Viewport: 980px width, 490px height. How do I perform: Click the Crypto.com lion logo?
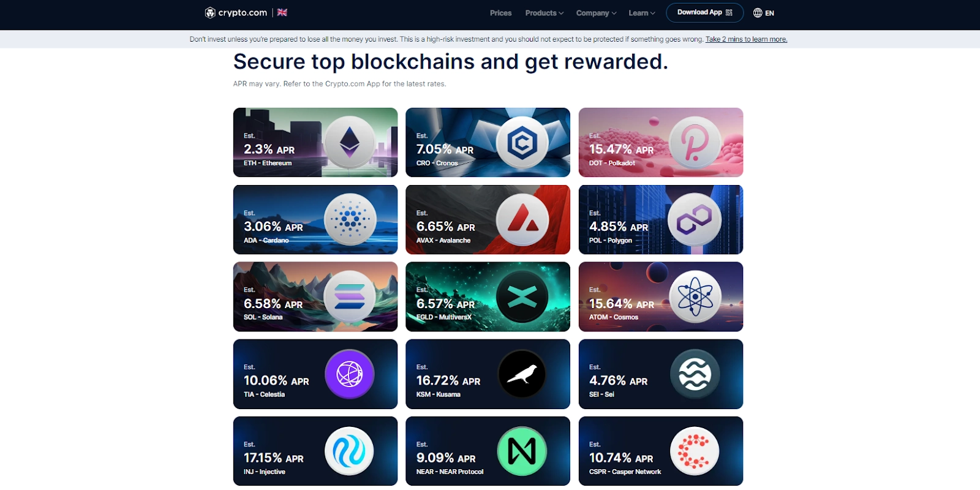[x=210, y=13]
